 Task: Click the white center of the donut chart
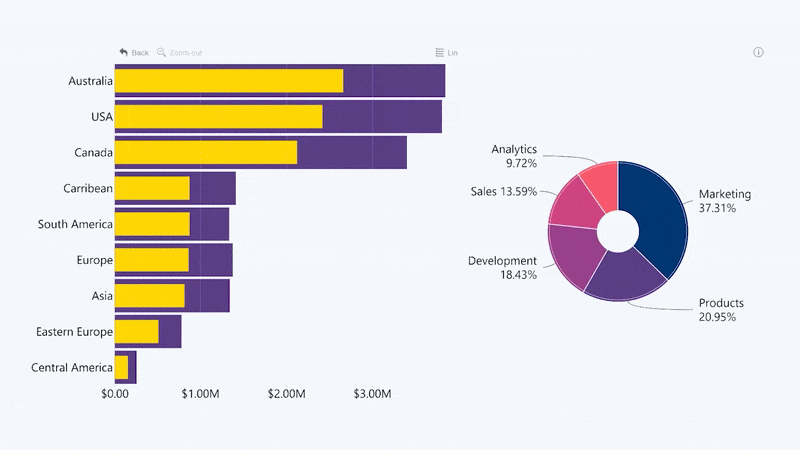click(x=618, y=231)
